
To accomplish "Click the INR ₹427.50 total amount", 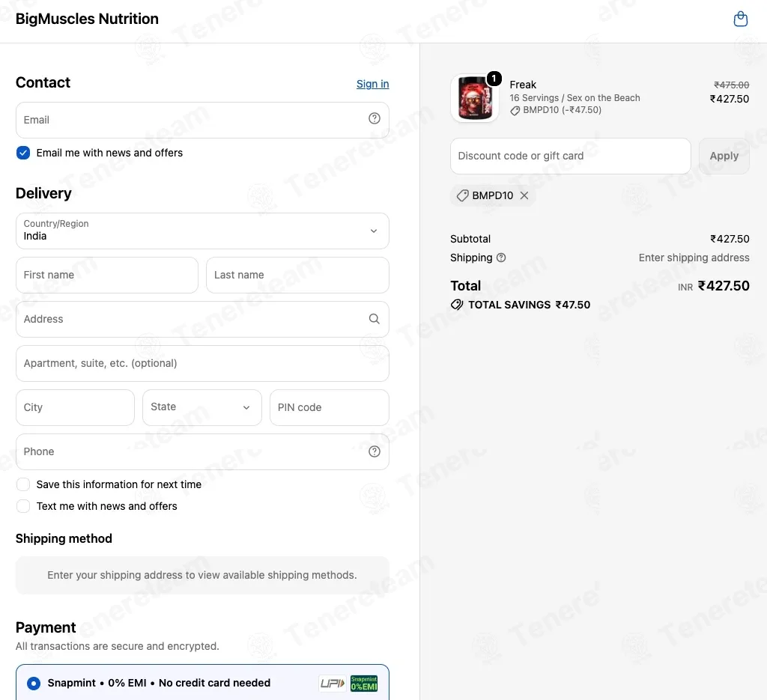I will point(713,286).
